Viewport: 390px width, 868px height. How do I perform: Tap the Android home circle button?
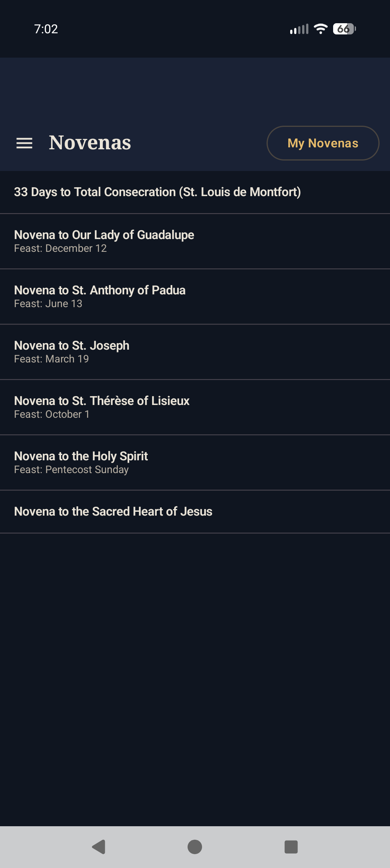(x=195, y=847)
